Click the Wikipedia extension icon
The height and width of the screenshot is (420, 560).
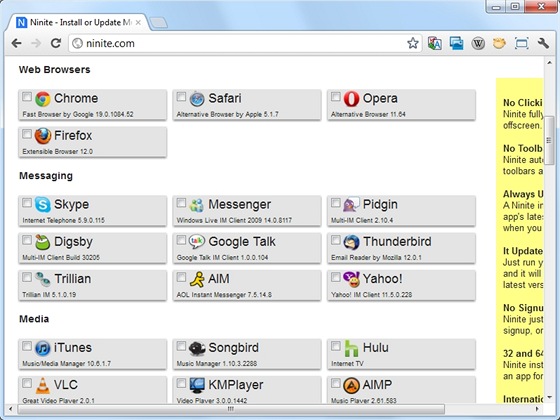point(478,44)
